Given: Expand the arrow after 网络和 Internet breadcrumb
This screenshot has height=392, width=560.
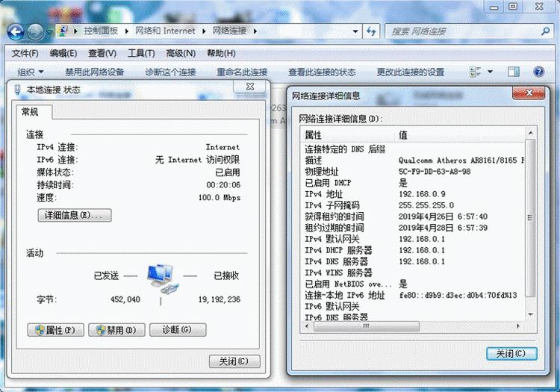Looking at the screenshot, I should coord(204,31).
